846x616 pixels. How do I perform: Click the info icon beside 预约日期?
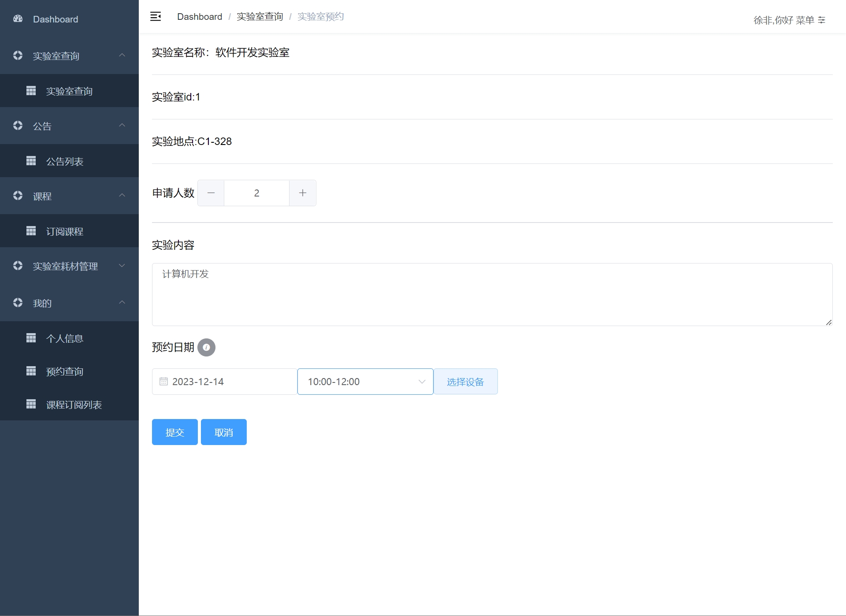(206, 347)
